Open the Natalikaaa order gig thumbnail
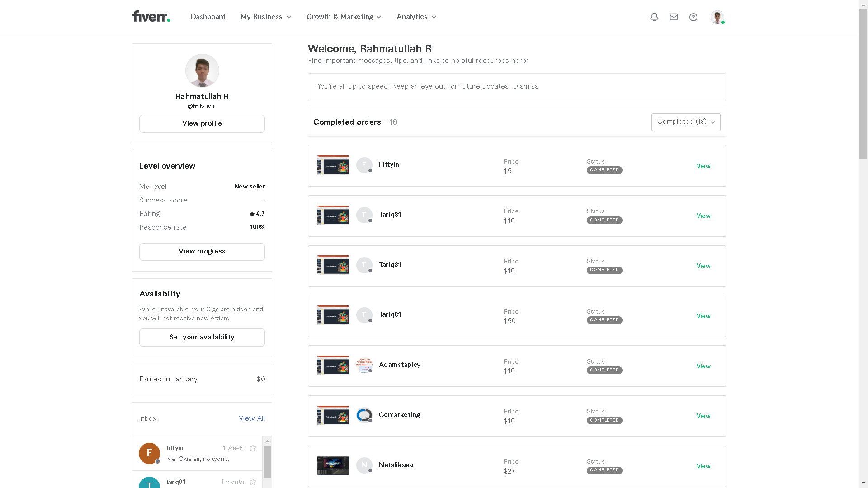Viewport: 868px width, 488px height. (x=333, y=465)
